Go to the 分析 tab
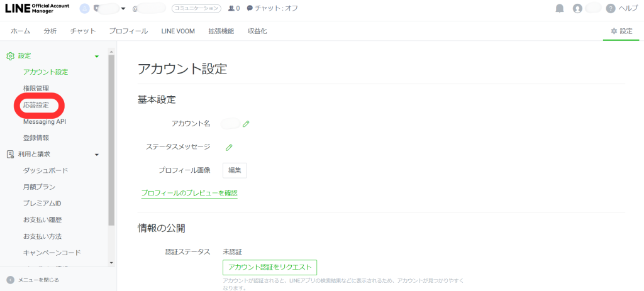Image resolution: width=644 pixels, height=291 pixels. [x=50, y=31]
